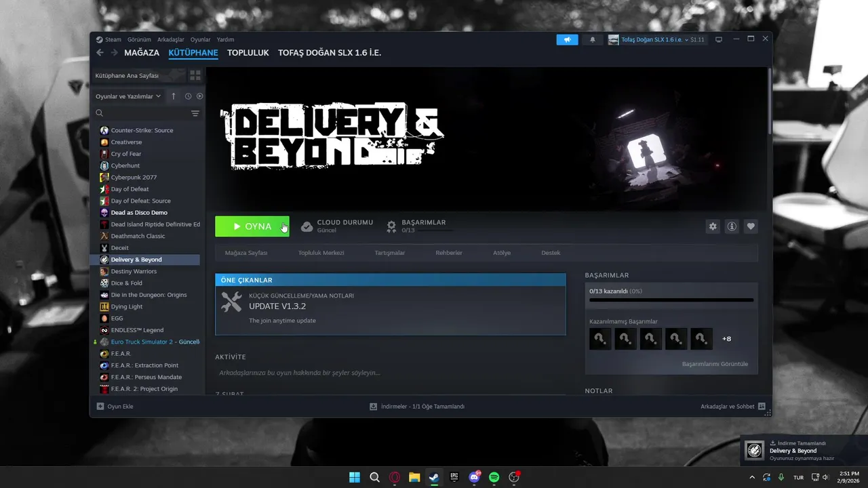Screen dimensions: 868x488
Task: Toggle the ready-to-play filter icon
Action: tap(199, 96)
